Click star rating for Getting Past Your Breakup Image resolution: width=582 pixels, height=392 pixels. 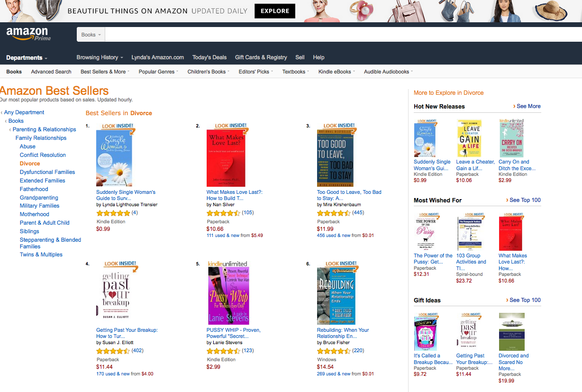coord(113,351)
